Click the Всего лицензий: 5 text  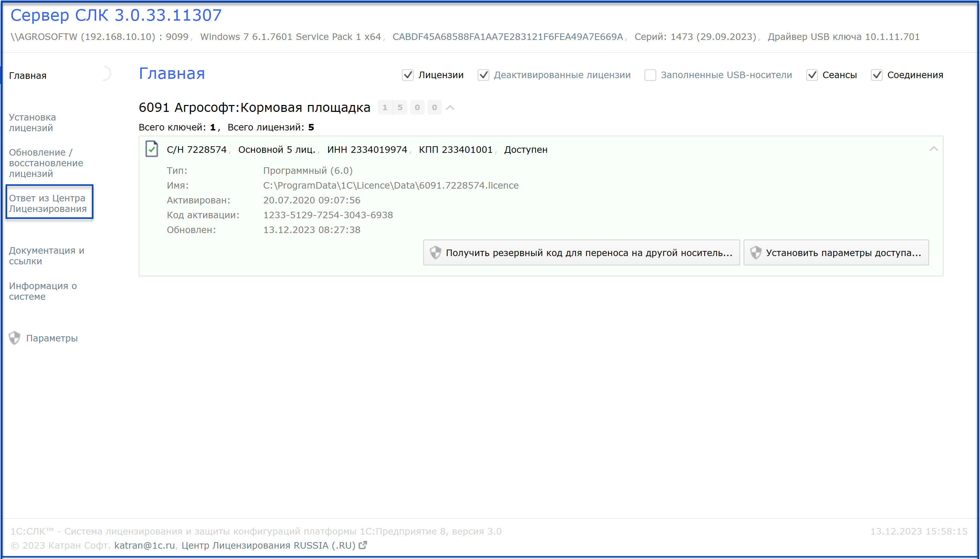pyautogui.click(x=271, y=127)
